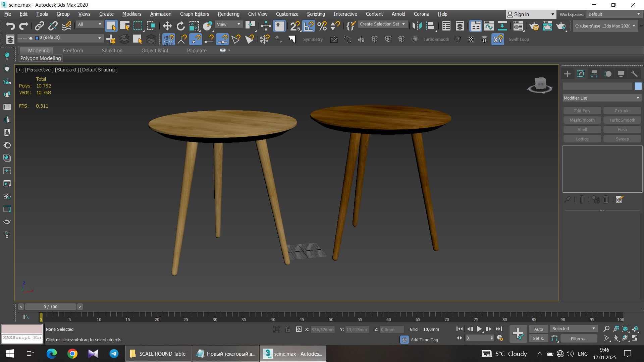Click the Sweep modifier button

[622, 139]
